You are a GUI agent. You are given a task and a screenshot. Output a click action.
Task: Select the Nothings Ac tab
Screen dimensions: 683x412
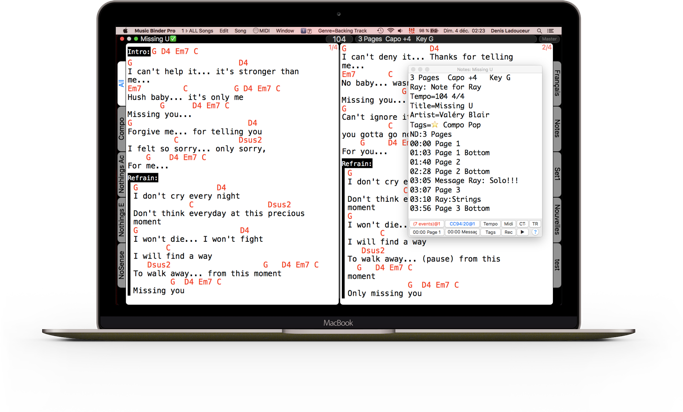tap(122, 174)
